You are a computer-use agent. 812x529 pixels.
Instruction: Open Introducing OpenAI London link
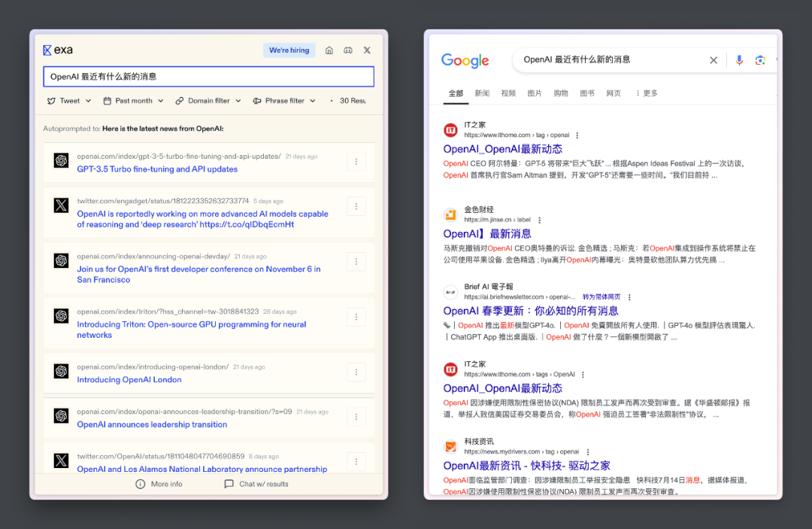click(129, 379)
